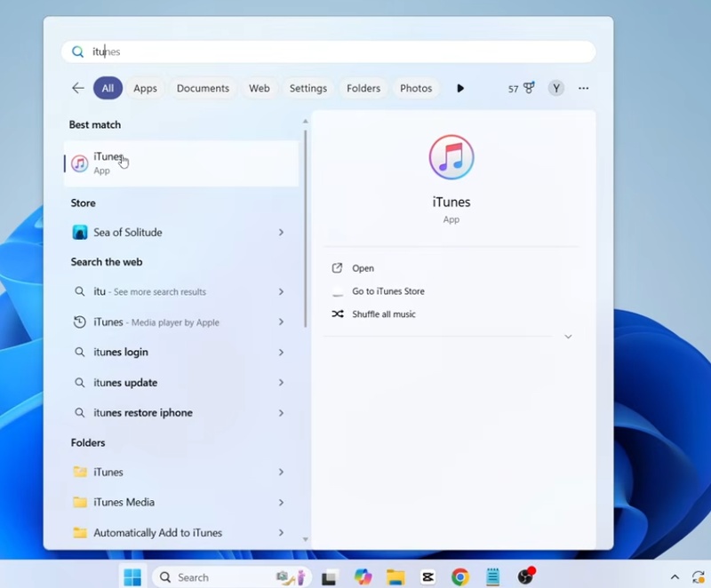This screenshot has height=588, width=711.
Task: Click the iTunes app best match result
Action: point(181,163)
